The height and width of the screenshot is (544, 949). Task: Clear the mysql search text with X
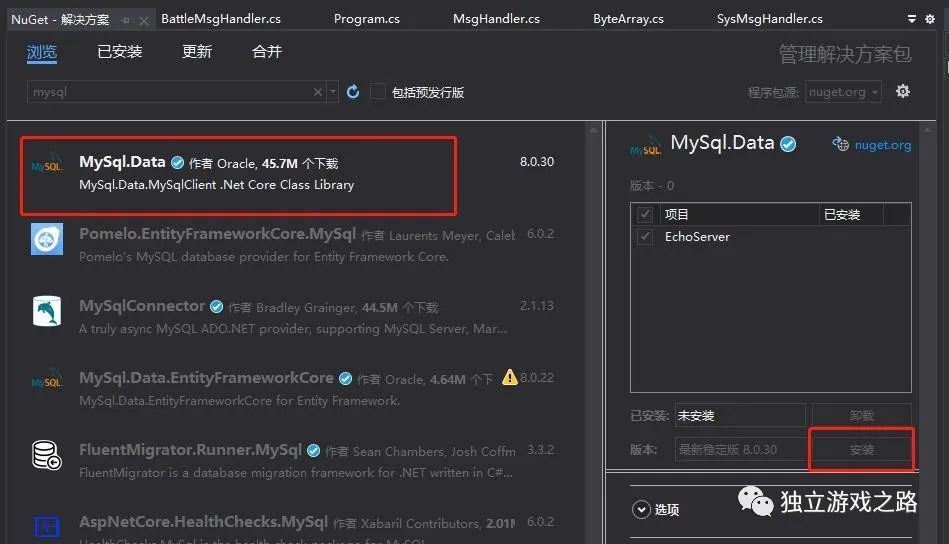[318, 92]
